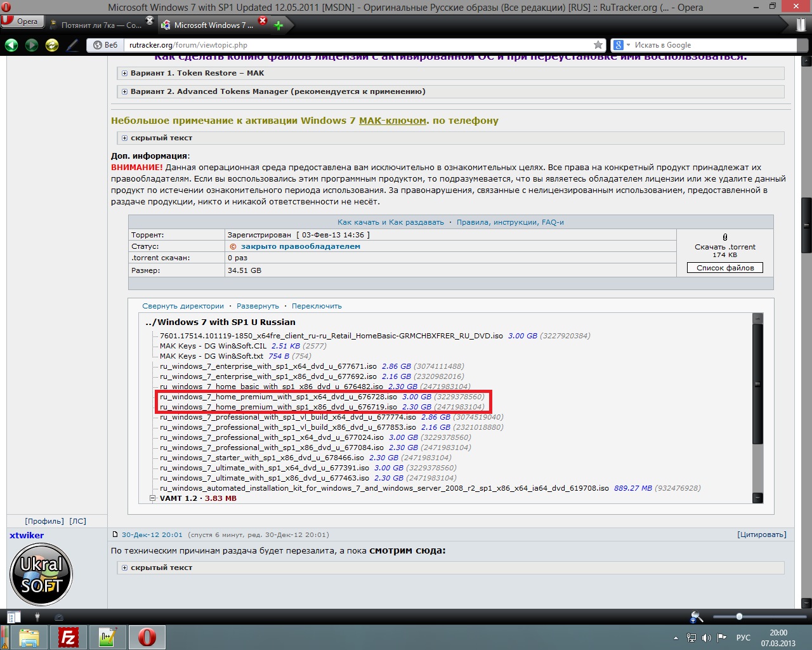Image resolution: width=812 pixels, height=650 pixels.
Task: Open the Opera main menu button
Action: (21, 21)
